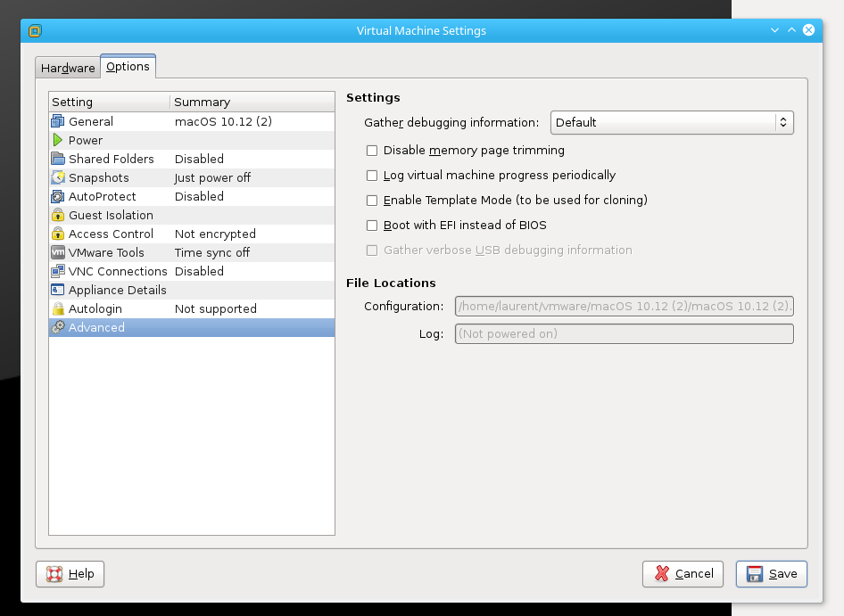The width and height of the screenshot is (844, 616).
Task: Click the Configuration path field
Action: point(625,306)
